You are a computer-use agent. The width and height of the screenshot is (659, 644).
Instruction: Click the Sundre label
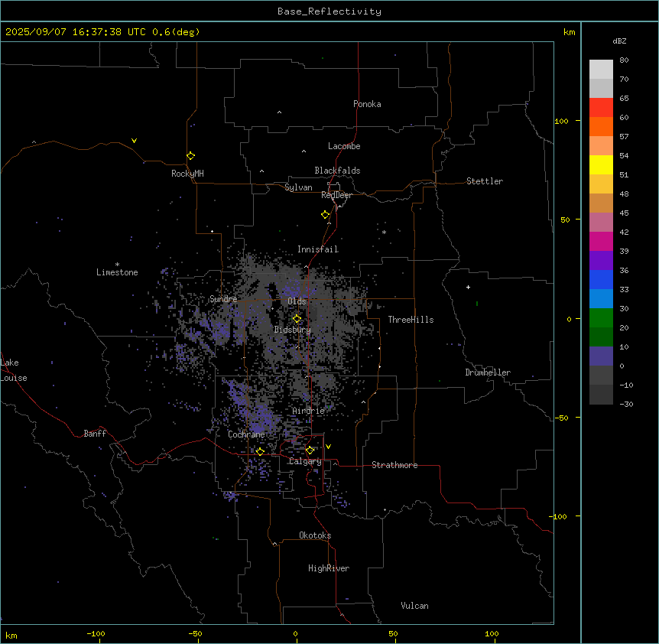(223, 299)
